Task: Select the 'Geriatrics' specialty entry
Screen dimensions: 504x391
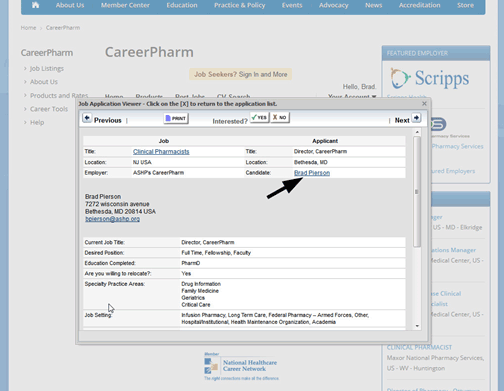Action: pos(193,298)
